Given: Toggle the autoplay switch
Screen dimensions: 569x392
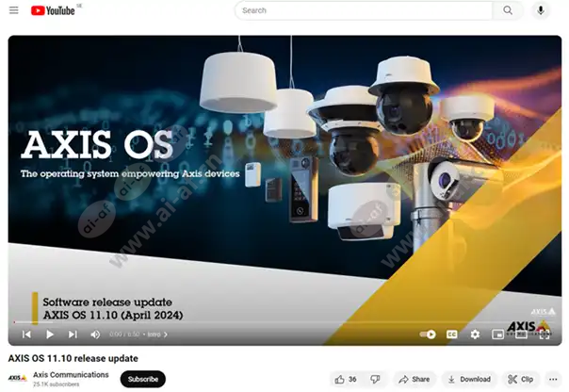Looking at the screenshot, I should tap(428, 335).
